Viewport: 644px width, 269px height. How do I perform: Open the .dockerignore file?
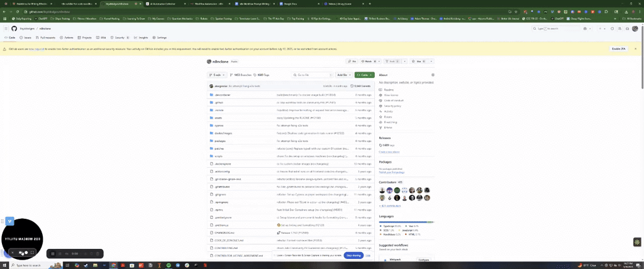point(223,163)
